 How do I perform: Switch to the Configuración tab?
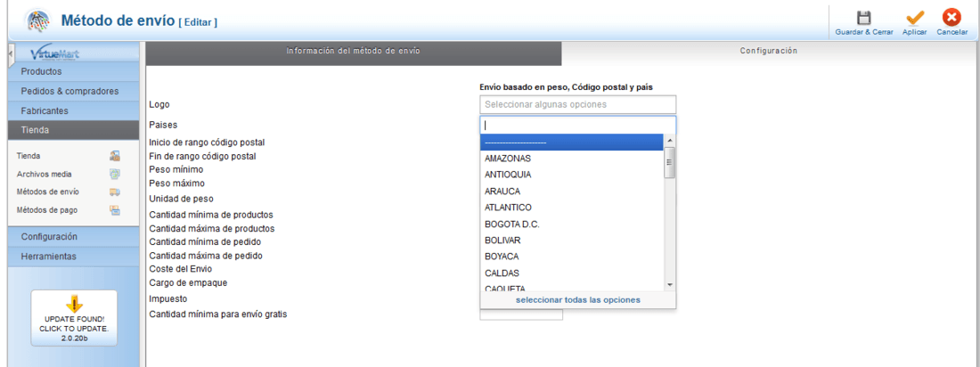[x=768, y=51]
